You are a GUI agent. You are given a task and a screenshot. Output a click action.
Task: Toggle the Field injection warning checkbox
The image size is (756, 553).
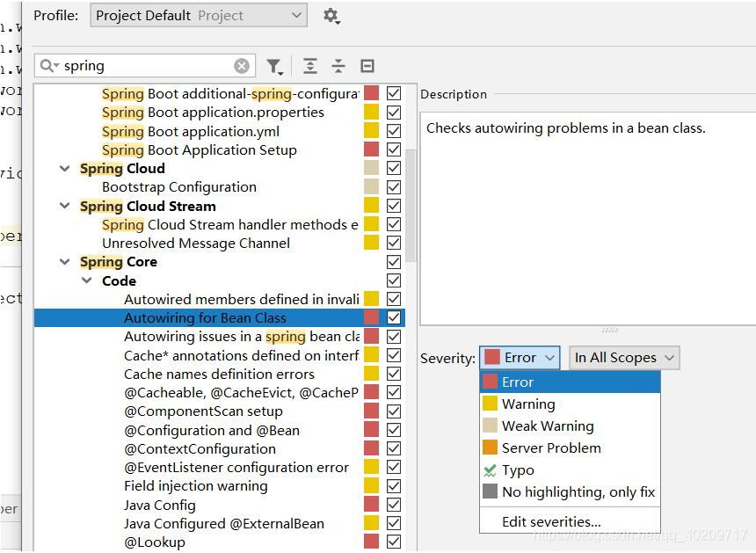(x=394, y=486)
